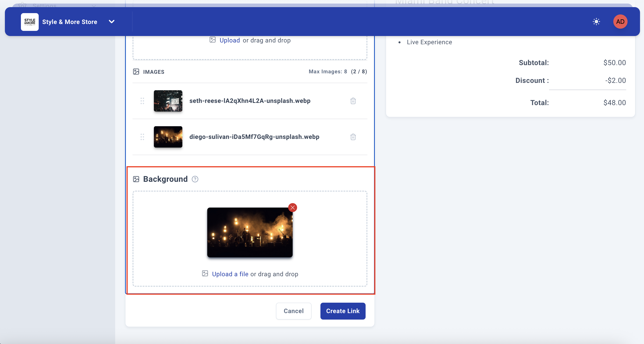
Task: Grab the drag handle for seth-reese image
Action: click(x=142, y=101)
